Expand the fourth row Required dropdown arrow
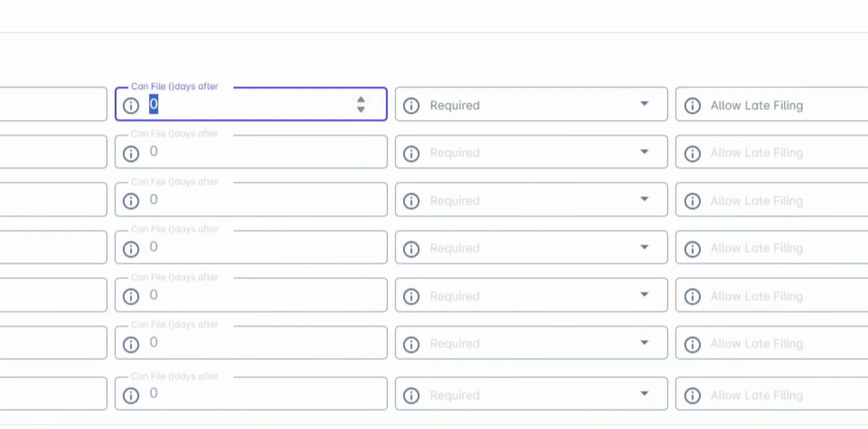 point(644,247)
